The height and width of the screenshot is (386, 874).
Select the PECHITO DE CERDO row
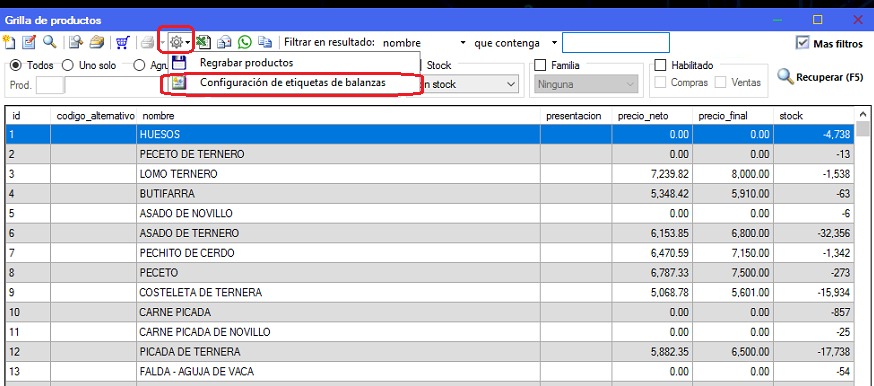[x=430, y=253]
